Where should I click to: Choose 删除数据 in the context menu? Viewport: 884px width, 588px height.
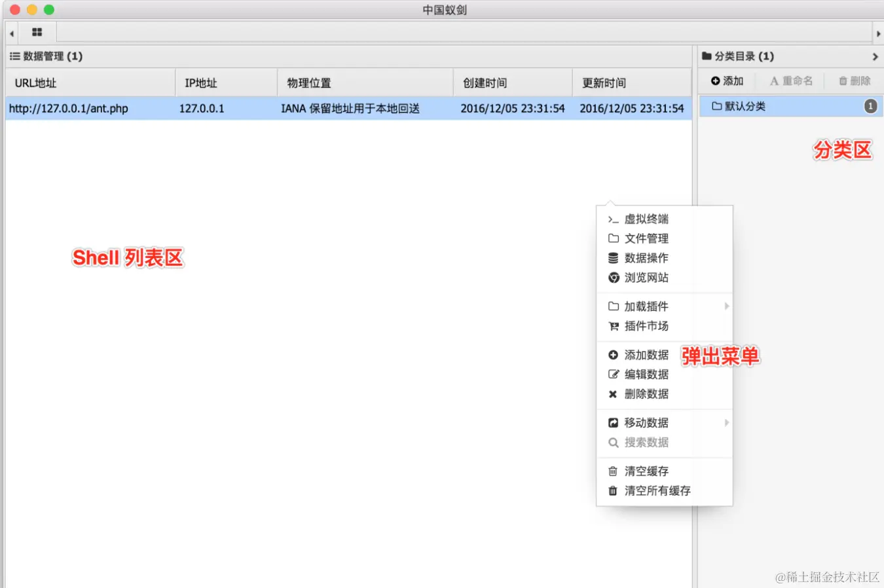(664, 394)
